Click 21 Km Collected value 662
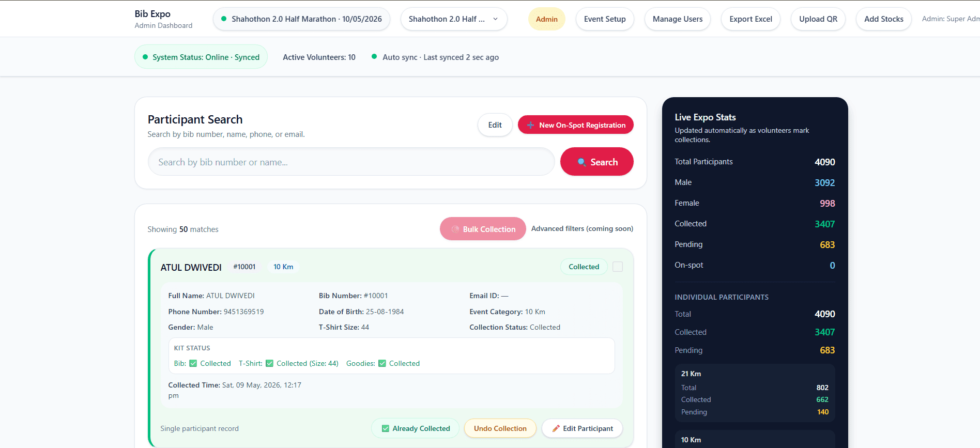Screen dimensions: 980x448 pyautogui.click(x=822, y=399)
